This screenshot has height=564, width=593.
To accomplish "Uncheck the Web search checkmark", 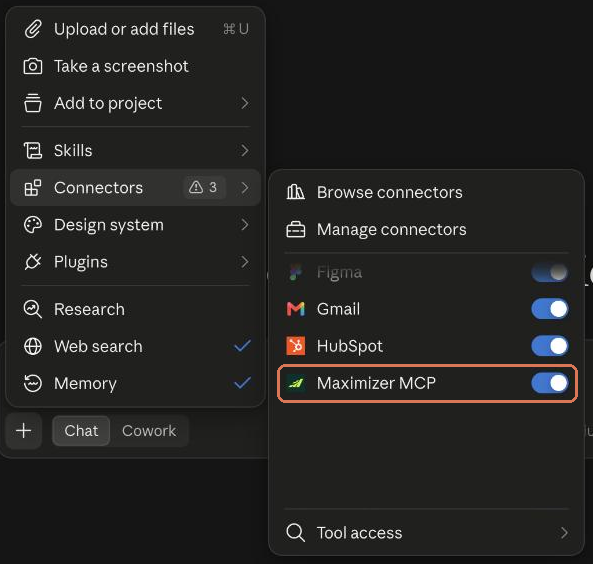I will coord(242,345).
